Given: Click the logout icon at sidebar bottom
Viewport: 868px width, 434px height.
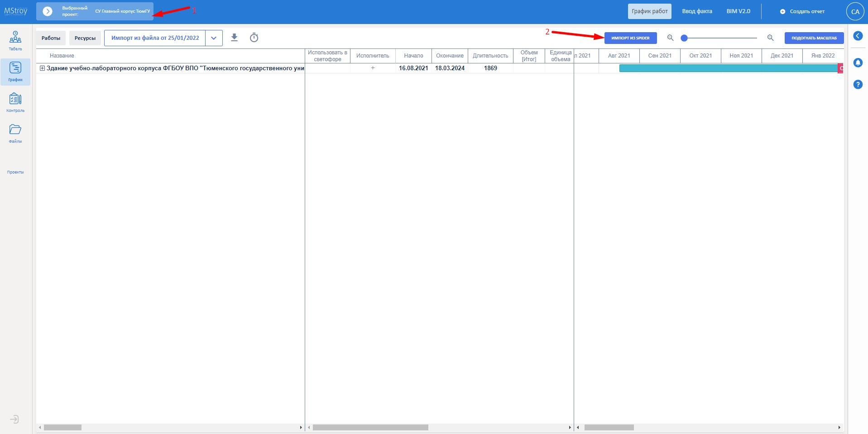Looking at the screenshot, I should [x=14, y=419].
